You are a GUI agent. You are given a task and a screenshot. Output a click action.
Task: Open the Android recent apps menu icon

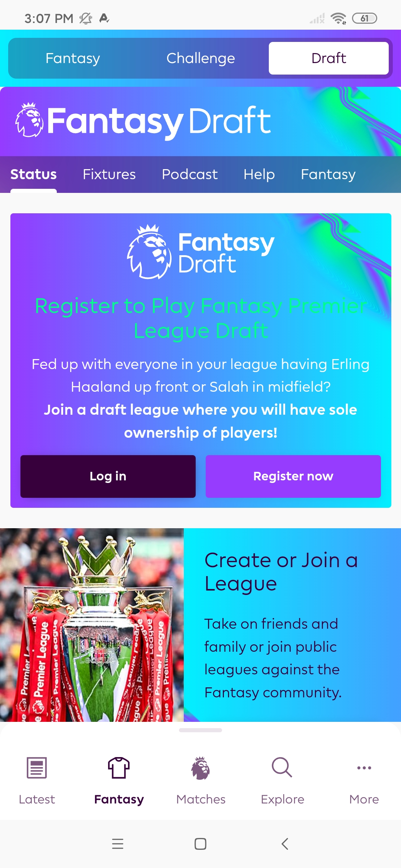[x=118, y=844]
